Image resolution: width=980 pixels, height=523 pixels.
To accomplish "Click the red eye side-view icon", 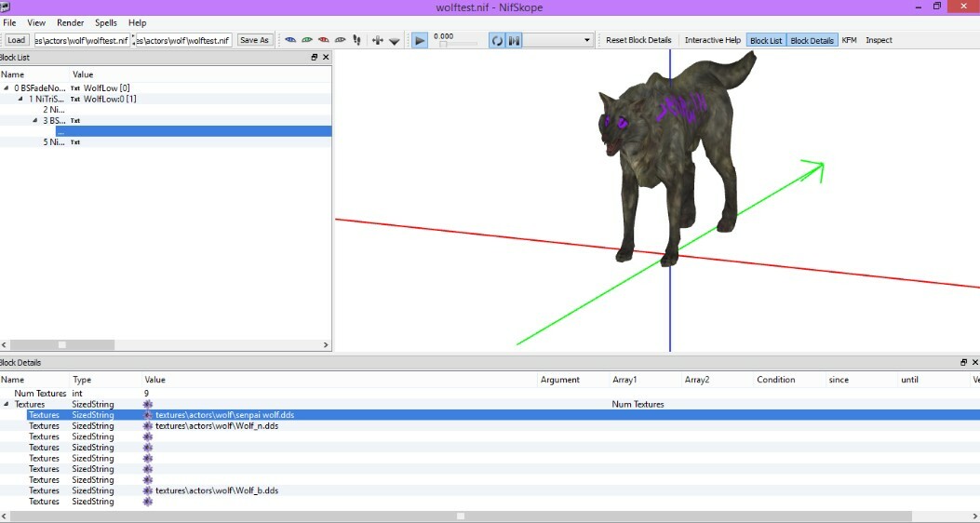I will pos(323,40).
